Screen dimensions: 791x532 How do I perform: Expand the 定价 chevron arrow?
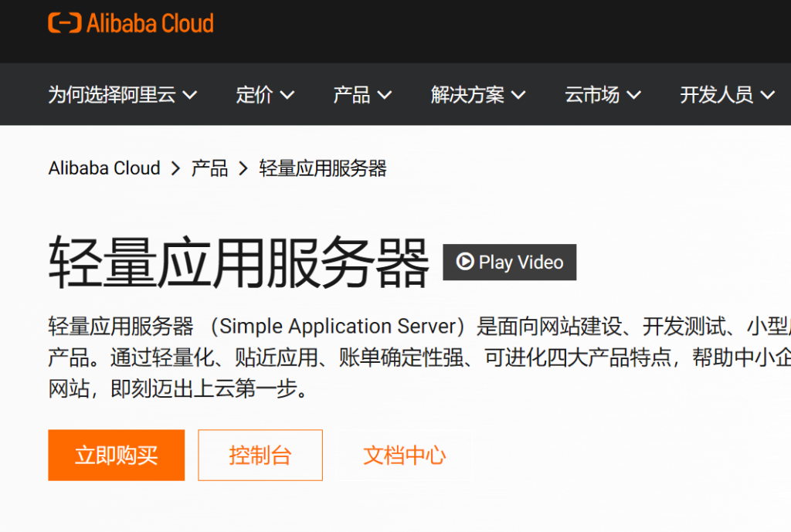(x=287, y=95)
